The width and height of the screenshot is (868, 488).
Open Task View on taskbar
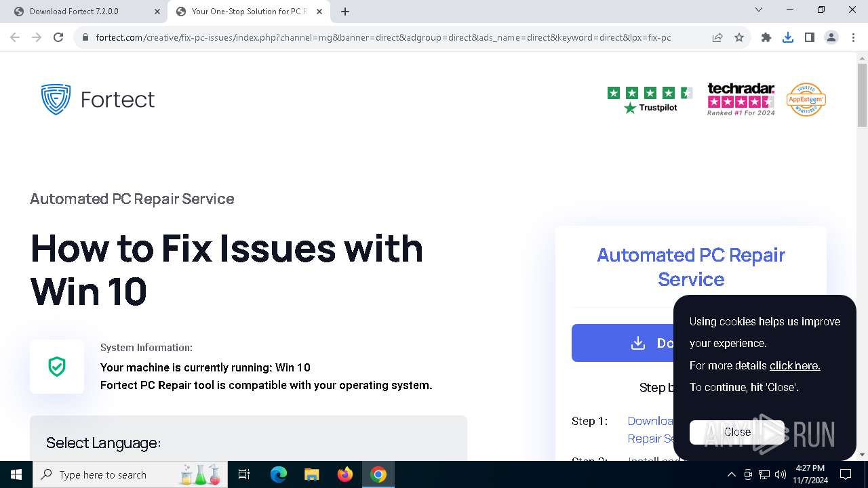(x=244, y=474)
